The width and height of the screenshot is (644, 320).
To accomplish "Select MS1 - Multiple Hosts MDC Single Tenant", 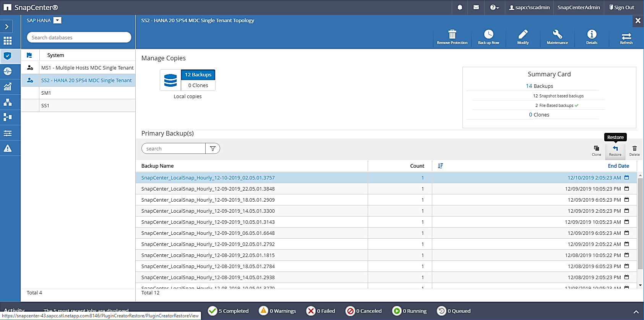I will point(87,68).
